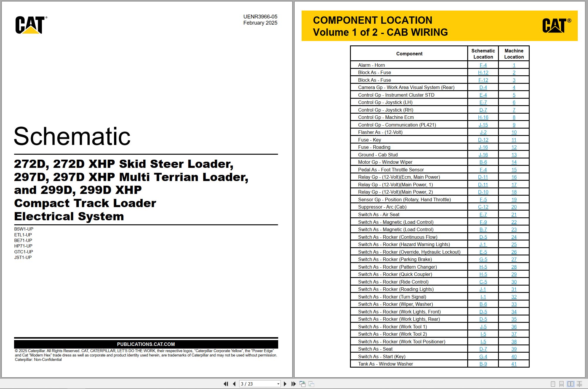Screen dimensions: 588x389
Task: Open machine location 4 for Camera Gp
Action: 514,87
